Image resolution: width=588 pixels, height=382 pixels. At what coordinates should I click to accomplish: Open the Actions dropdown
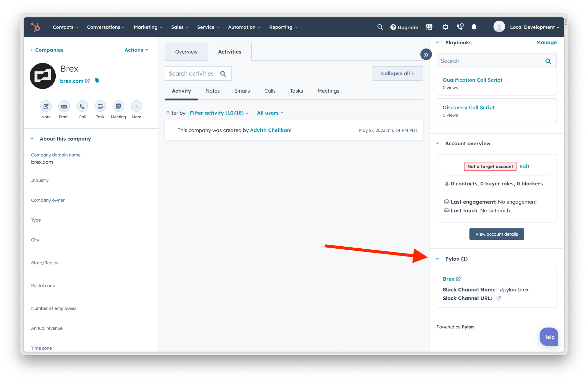pos(136,50)
